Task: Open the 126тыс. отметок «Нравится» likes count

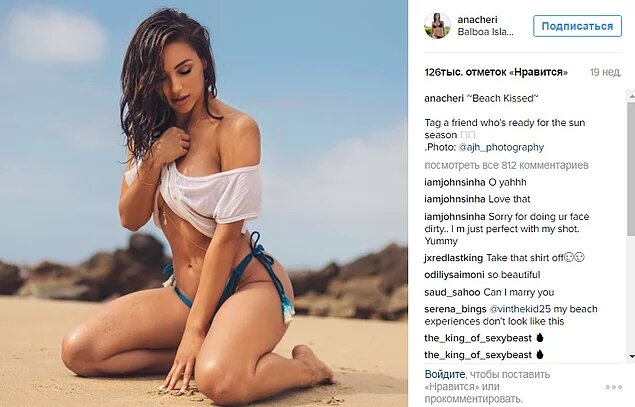Action: click(496, 72)
